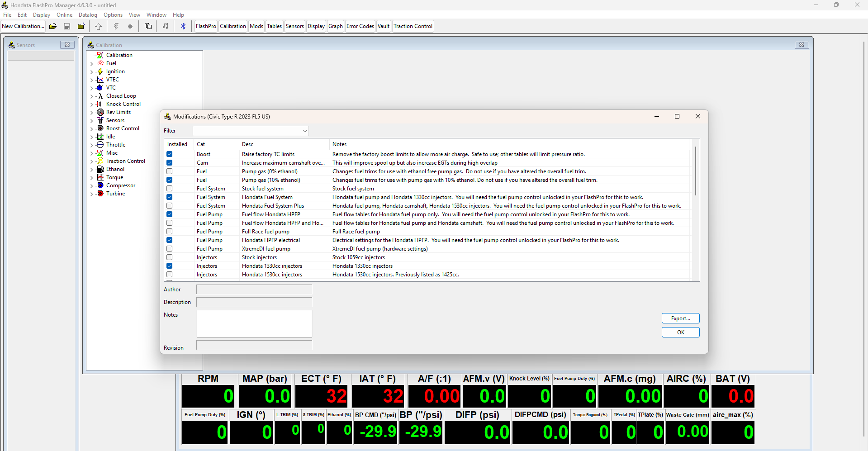Select Ignition icon in calibration tree

[x=100, y=71]
